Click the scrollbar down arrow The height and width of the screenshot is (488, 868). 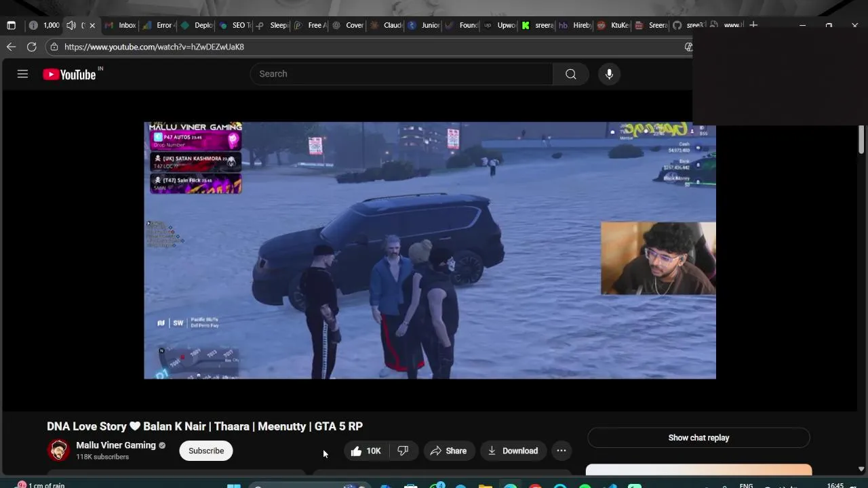(x=861, y=468)
